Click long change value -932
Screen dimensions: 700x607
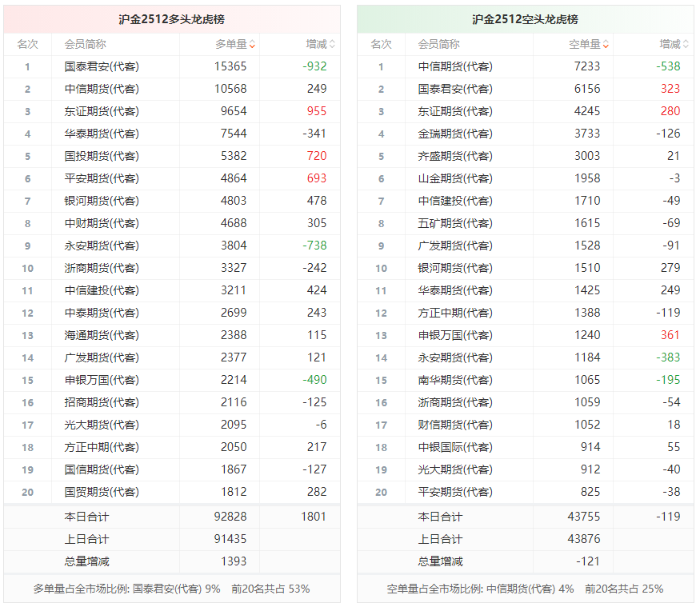tap(314, 66)
